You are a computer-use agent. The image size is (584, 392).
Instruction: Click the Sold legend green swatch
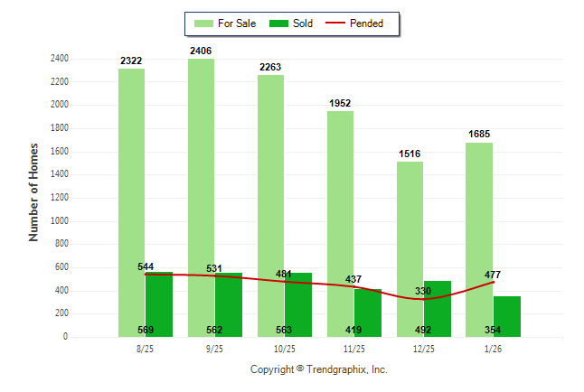[279, 23]
